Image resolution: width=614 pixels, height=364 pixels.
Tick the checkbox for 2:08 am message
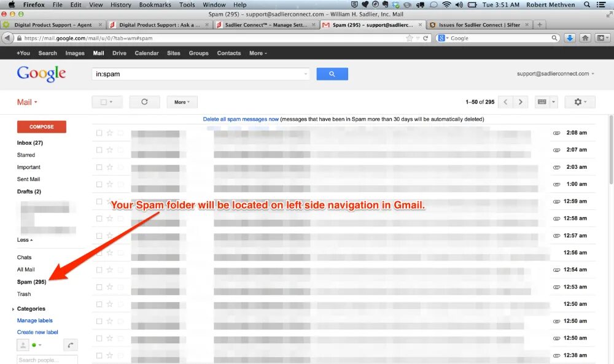pyautogui.click(x=99, y=133)
